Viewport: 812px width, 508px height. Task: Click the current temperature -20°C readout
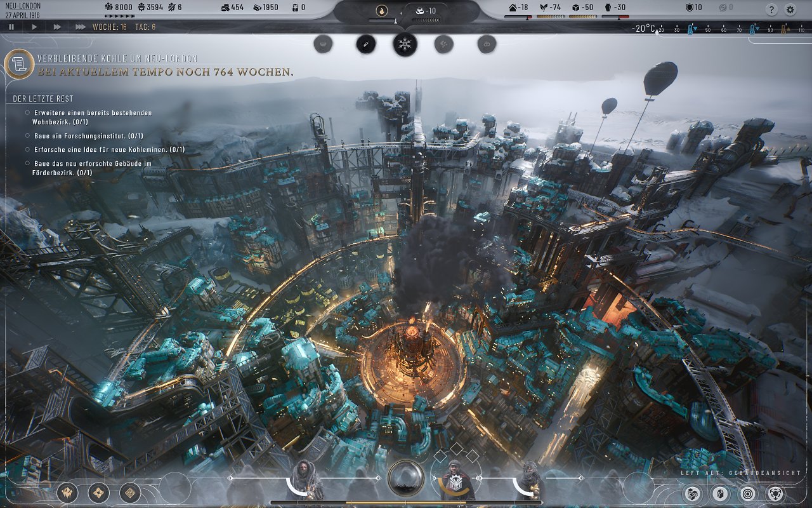click(x=643, y=29)
